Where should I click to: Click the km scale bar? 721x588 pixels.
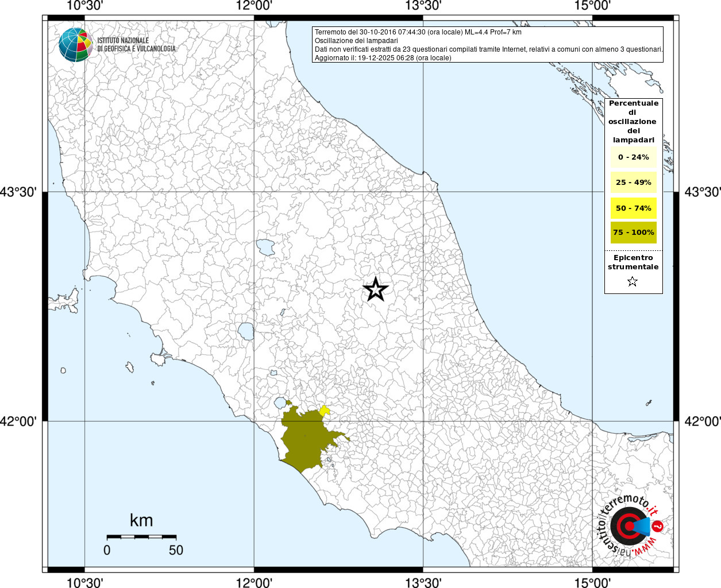141,536
